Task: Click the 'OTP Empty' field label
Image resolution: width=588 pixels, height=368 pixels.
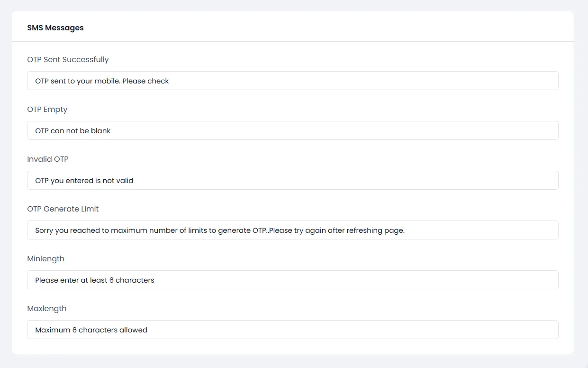Action: [47, 110]
